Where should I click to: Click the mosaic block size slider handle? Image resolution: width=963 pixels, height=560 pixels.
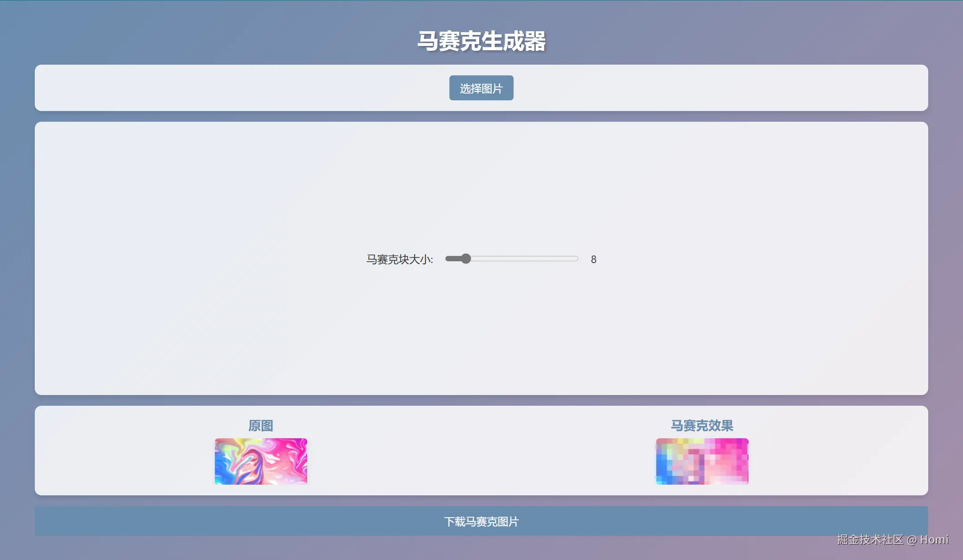(x=466, y=259)
